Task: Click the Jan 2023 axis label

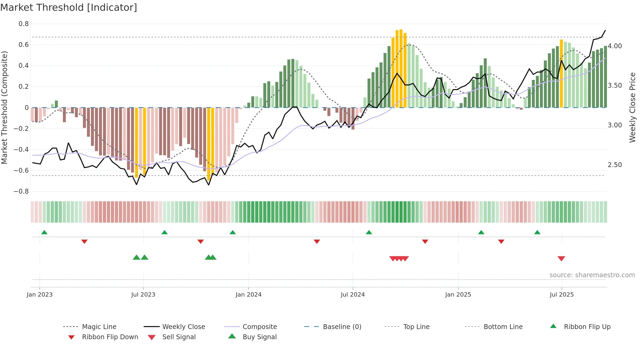Action: [40, 294]
